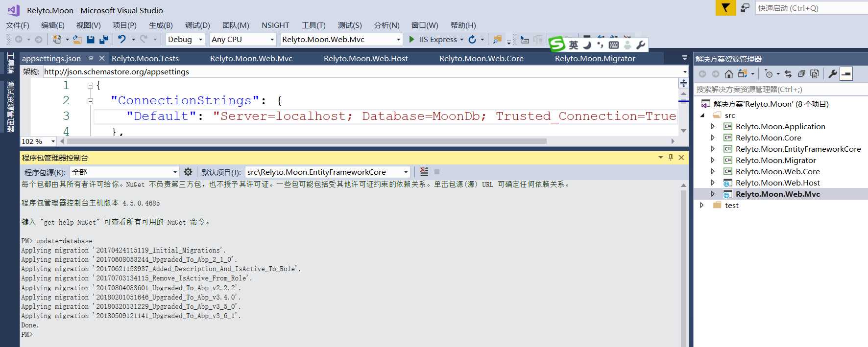Viewport: 868px width, 347px height.
Task: Open the NSIGHT menu
Action: tap(275, 25)
